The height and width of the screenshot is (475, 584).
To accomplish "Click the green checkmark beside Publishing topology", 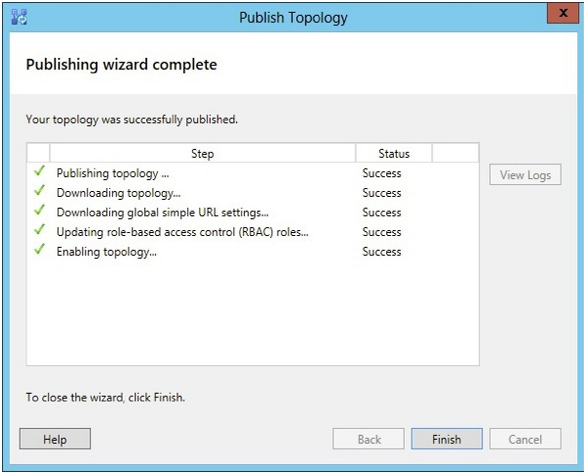I will 39,171.
